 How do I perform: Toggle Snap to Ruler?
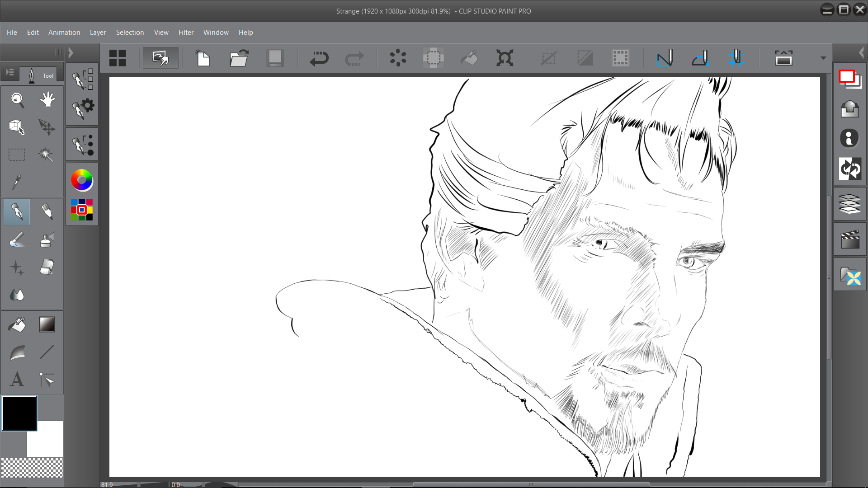pos(665,58)
